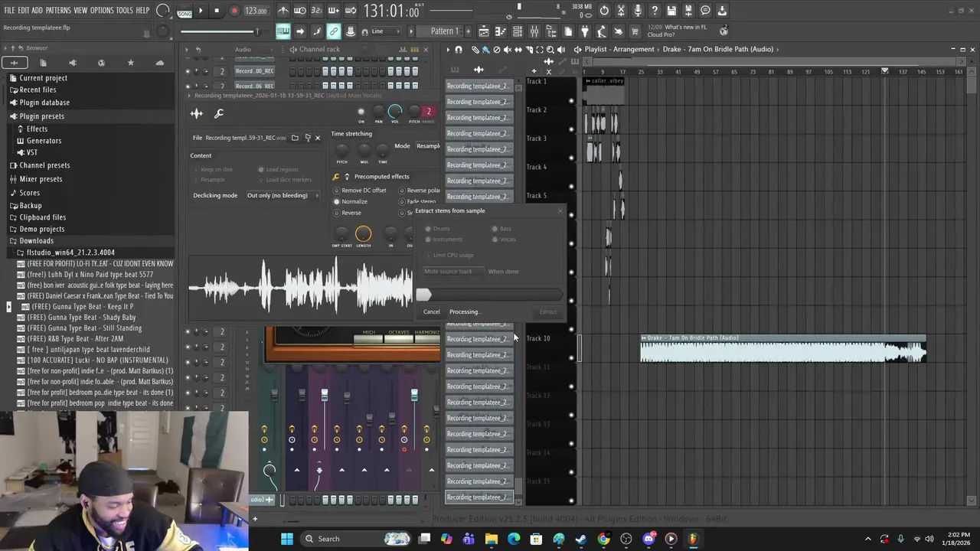Open Mute source track dropdown
The image size is (980, 551).
[454, 272]
